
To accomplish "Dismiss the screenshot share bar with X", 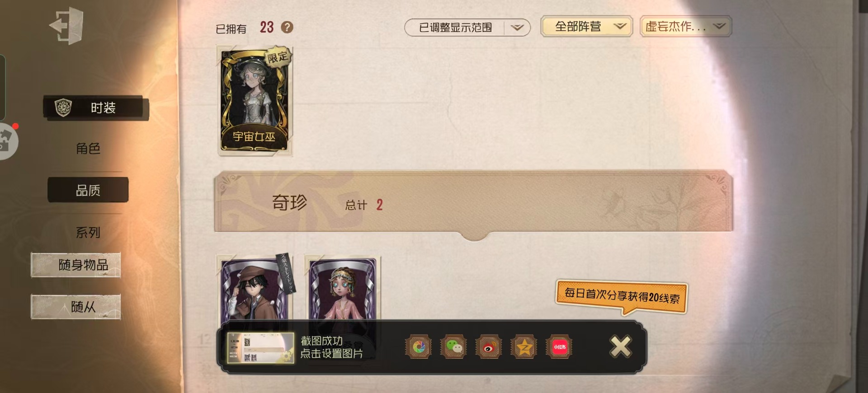I will 620,347.
